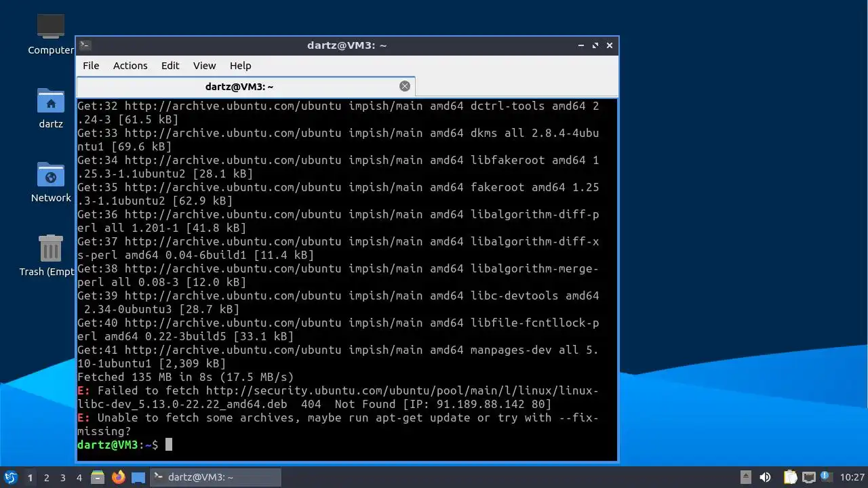The image size is (868, 488).
Task: Click the terminal window title bar icon
Action: [85, 45]
